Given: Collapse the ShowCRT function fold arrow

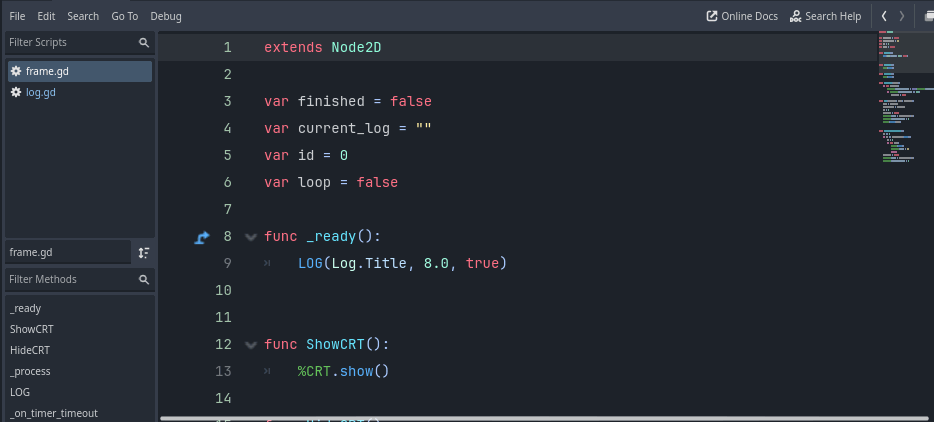Looking at the screenshot, I should tap(251, 345).
